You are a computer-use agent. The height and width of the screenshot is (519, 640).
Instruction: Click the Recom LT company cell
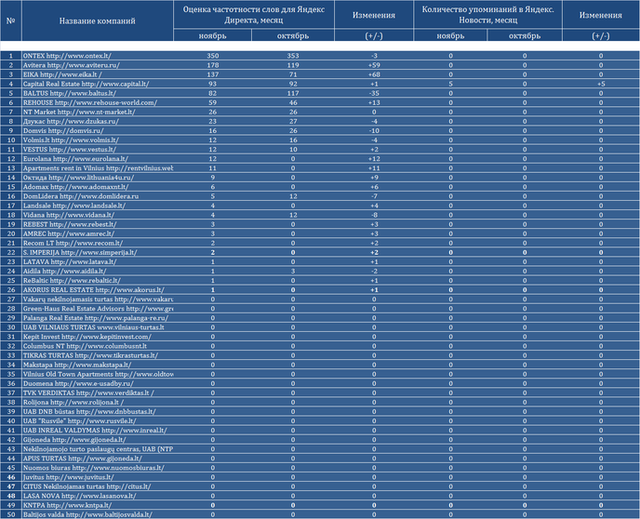click(x=97, y=243)
